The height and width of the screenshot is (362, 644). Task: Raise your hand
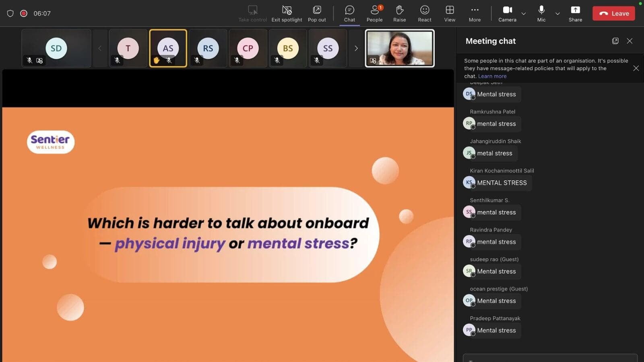399,13
